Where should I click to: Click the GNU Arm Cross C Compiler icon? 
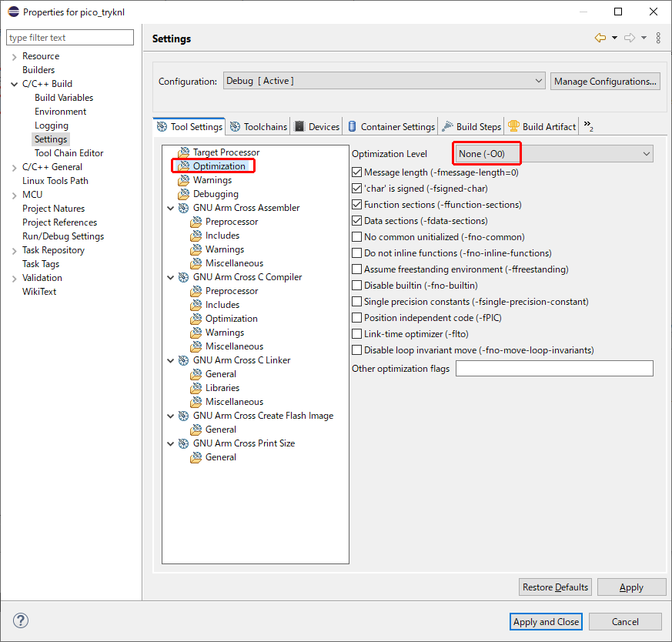(x=184, y=277)
